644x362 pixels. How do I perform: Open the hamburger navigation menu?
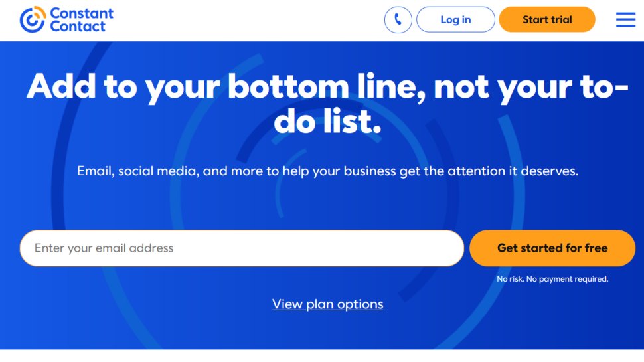[625, 19]
